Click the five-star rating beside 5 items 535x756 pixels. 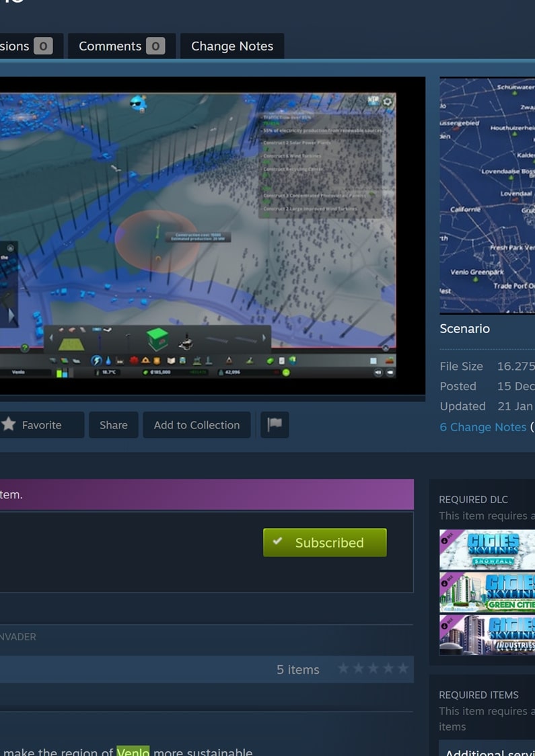coord(373,669)
